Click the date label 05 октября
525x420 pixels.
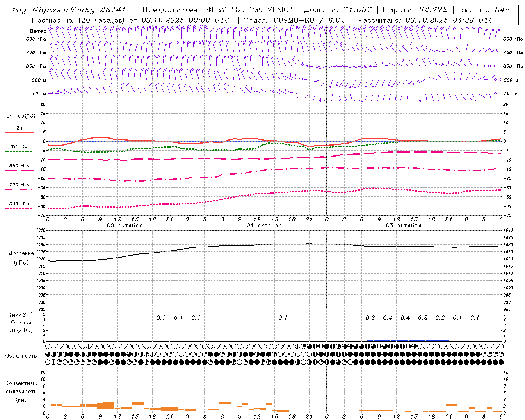[404, 226]
